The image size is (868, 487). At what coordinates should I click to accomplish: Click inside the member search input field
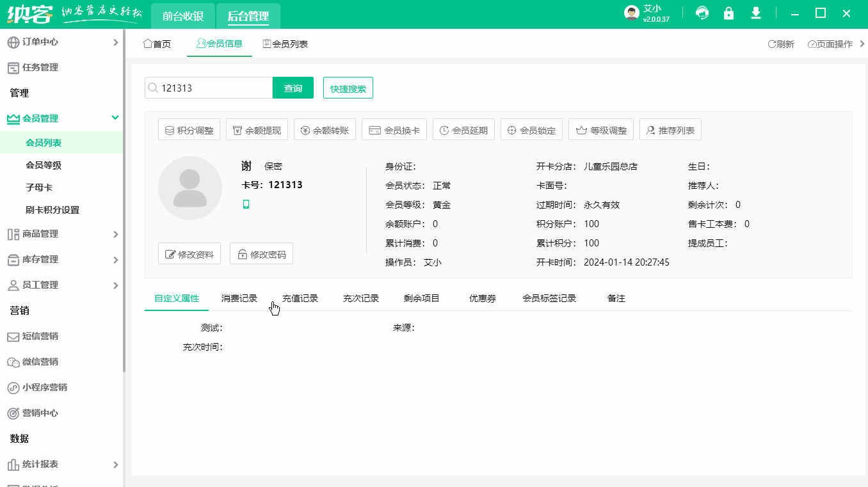coord(211,88)
